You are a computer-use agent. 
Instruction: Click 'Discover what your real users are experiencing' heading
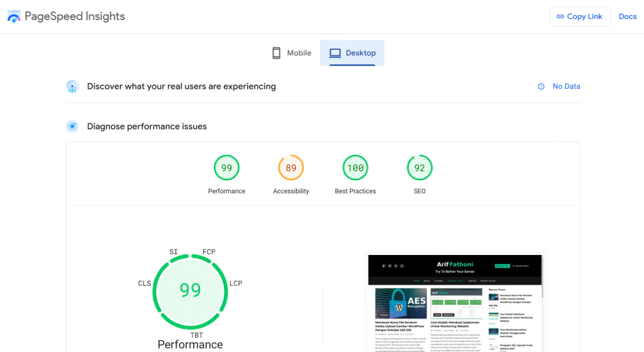pyautogui.click(x=182, y=86)
